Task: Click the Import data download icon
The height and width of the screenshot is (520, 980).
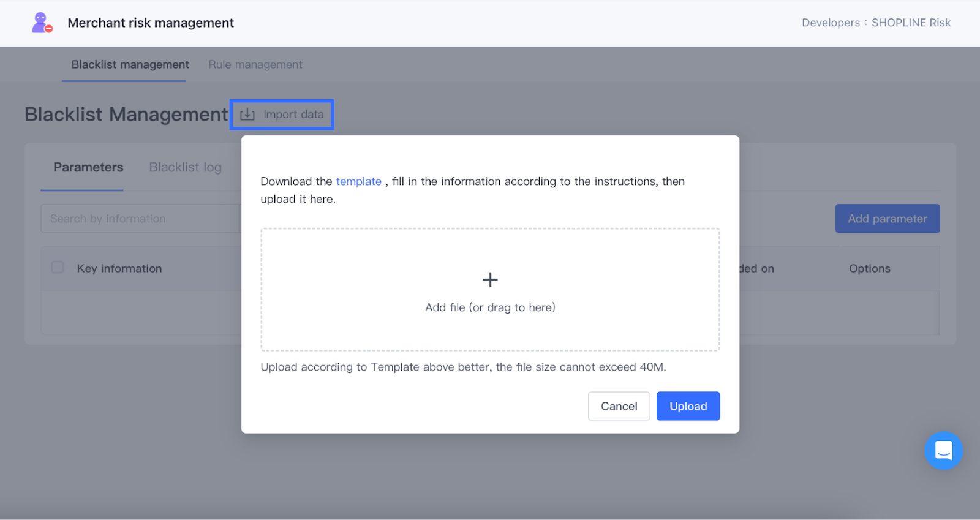Action: 247,115
